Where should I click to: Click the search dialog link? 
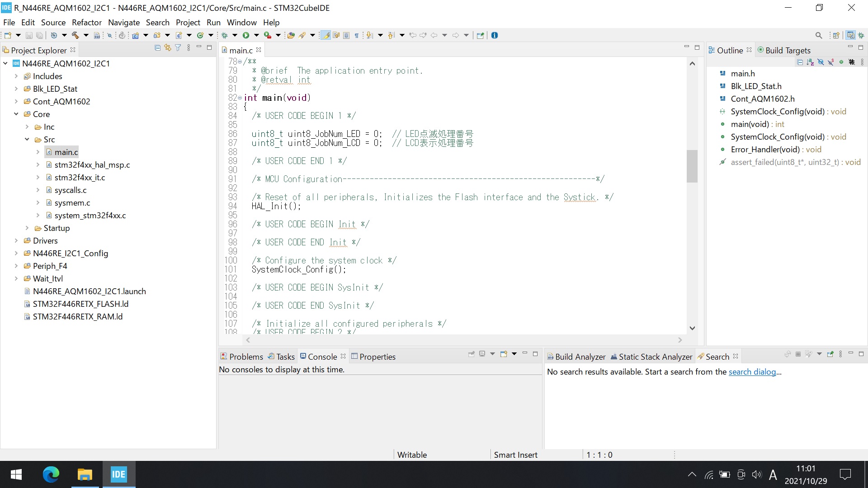point(752,372)
